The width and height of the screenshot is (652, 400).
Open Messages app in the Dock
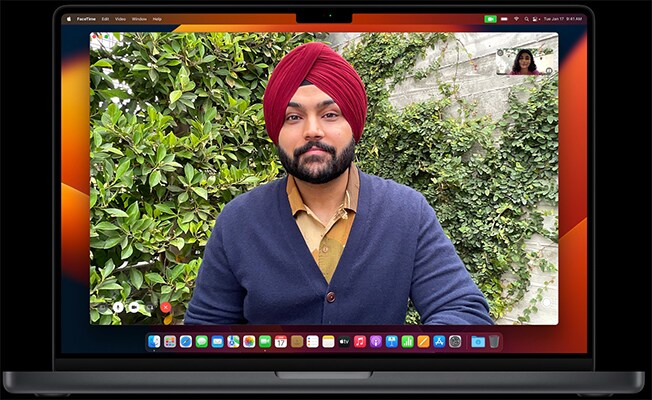pos(202,341)
